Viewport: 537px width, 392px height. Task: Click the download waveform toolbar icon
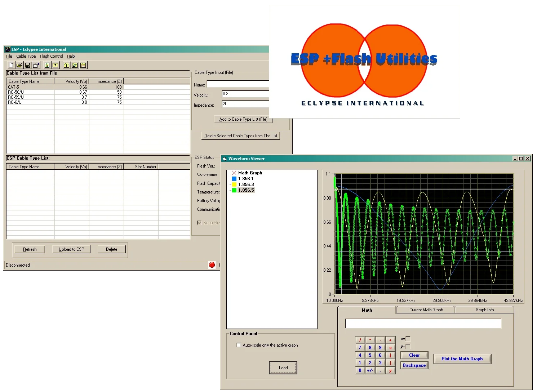click(67, 65)
